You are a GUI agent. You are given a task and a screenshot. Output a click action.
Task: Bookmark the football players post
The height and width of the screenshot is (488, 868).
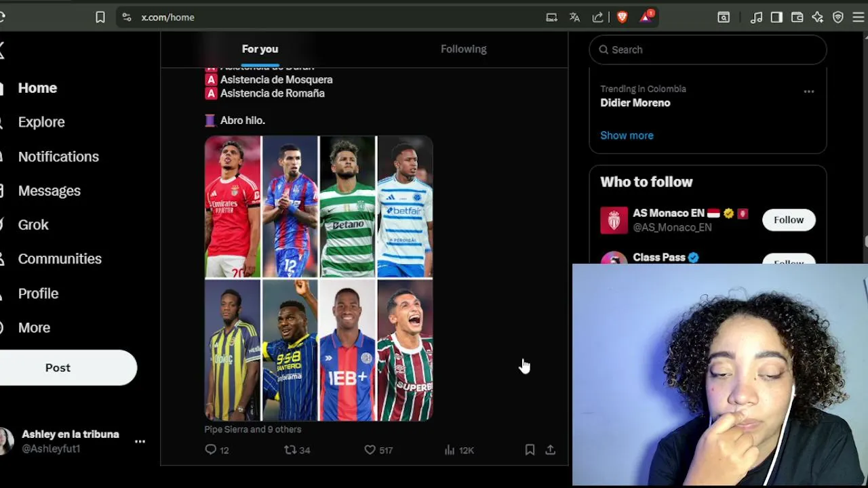tap(530, 449)
